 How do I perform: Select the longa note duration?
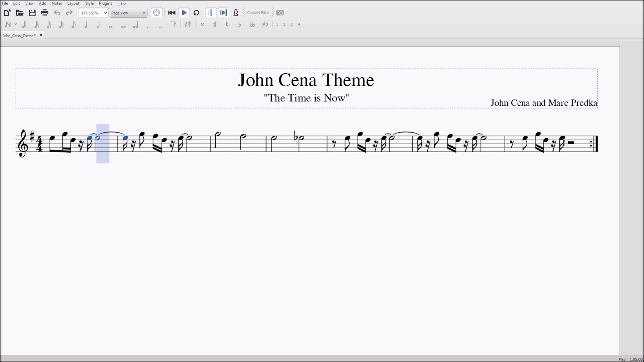tap(135, 25)
